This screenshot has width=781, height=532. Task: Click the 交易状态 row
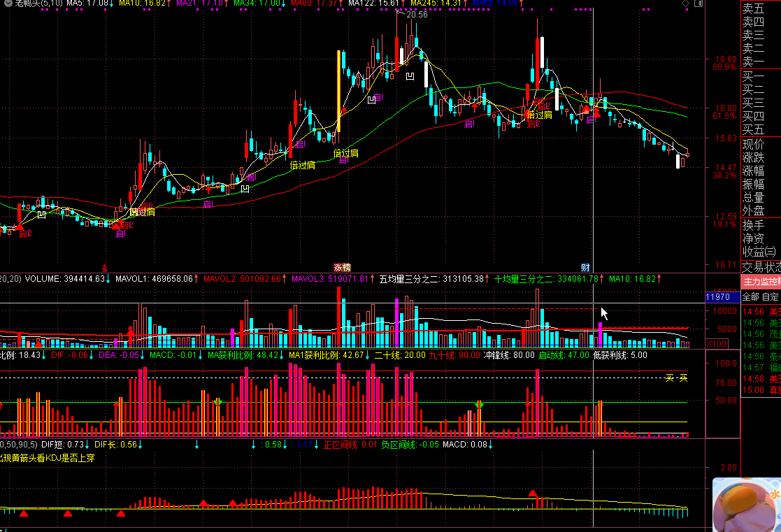tap(761, 268)
